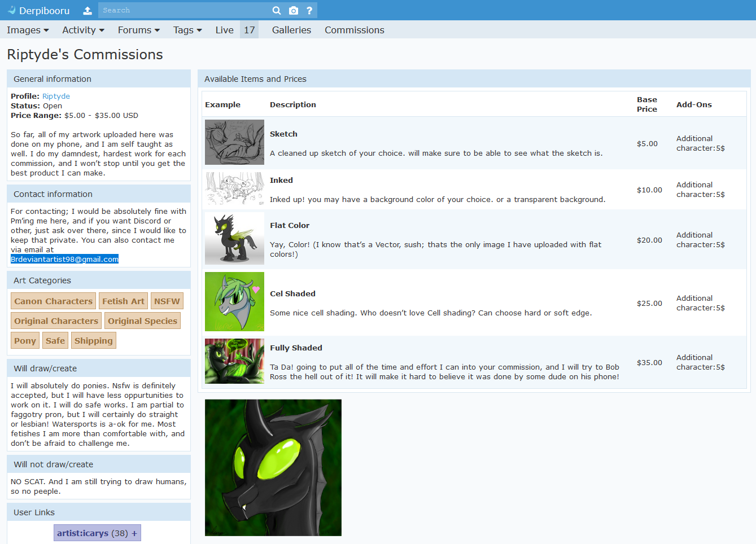Click the Riptyde's Commissions page heading
This screenshot has width=756, height=544.
tap(85, 55)
